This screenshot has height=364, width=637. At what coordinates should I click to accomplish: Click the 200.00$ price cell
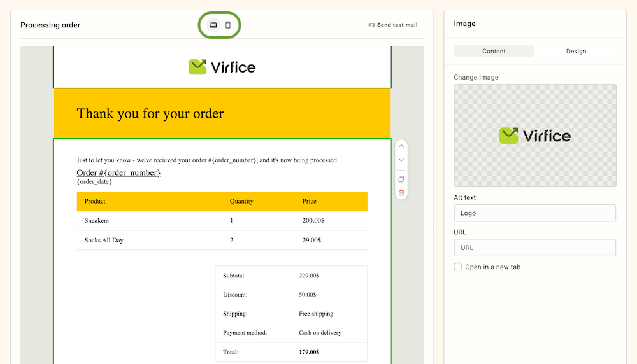(x=313, y=220)
